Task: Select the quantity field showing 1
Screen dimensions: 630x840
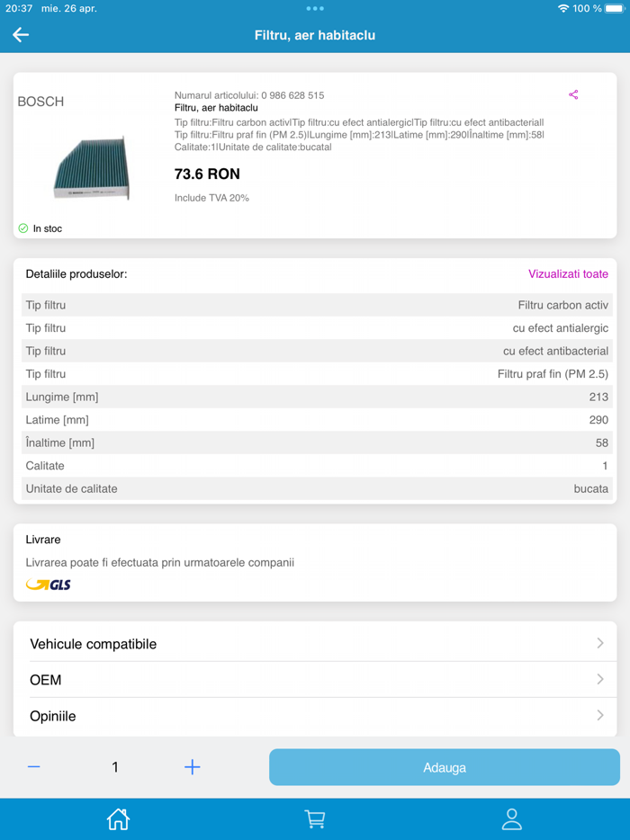Action: tap(114, 767)
